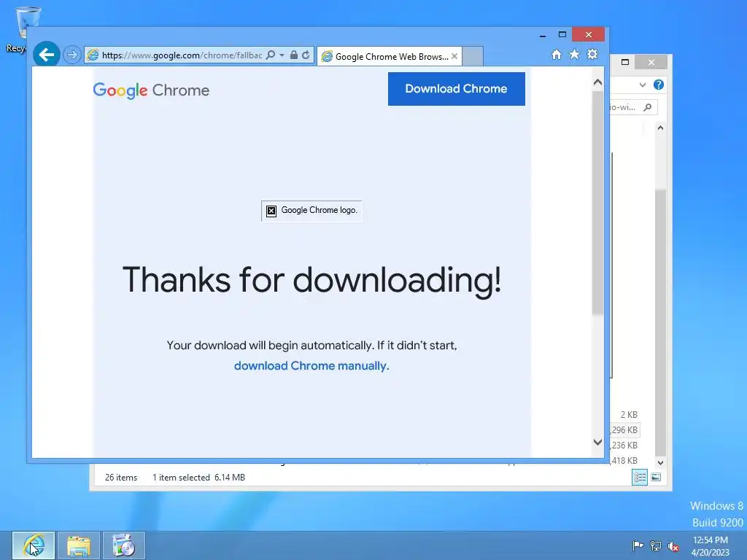This screenshot has height=560, width=747.
Task: Click the IE vertical scrollbar thumb
Action: pos(597,203)
